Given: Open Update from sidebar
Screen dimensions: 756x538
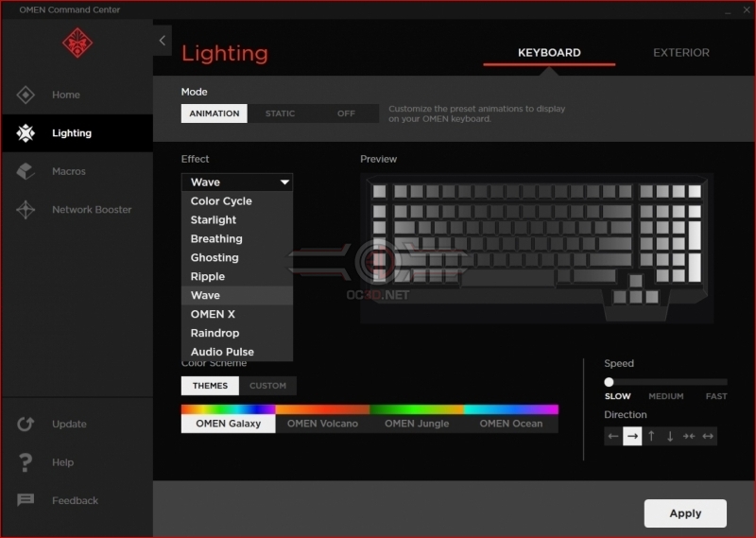Looking at the screenshot, I should pyautogui.click(x=77, y=425).
